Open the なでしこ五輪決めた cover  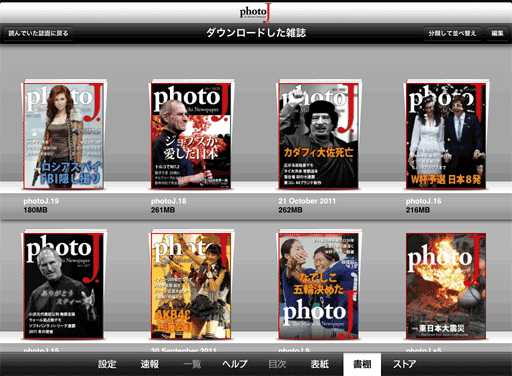319,285
